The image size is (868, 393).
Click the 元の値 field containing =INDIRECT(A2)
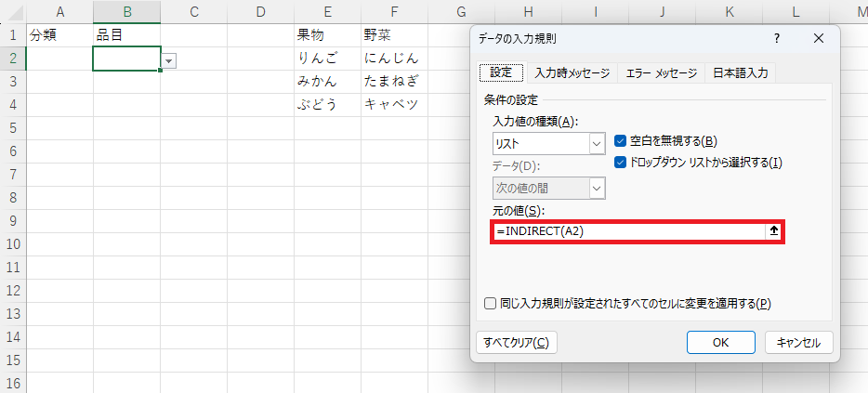pyautogui.click(x=627, y=232)
